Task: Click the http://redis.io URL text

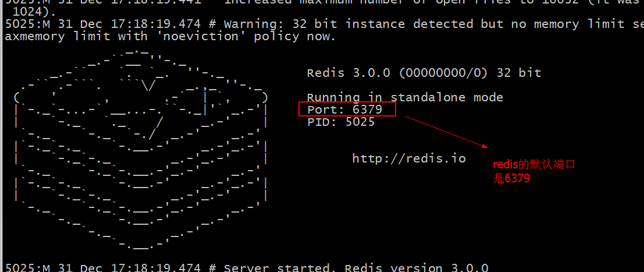Action: (409, 158)
